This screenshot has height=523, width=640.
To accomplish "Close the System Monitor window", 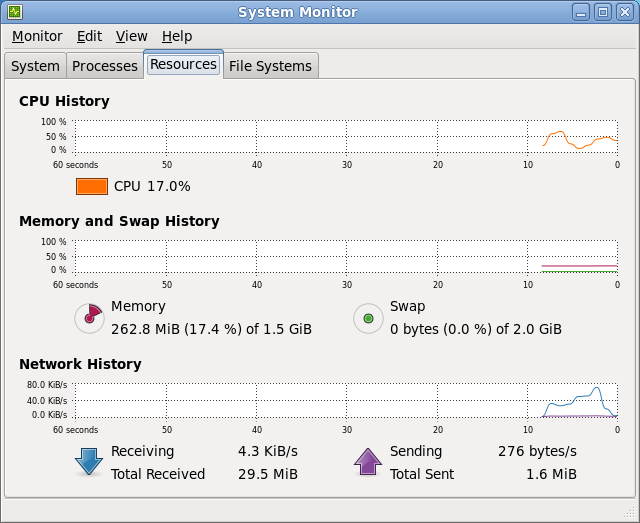I will point(624,12).
